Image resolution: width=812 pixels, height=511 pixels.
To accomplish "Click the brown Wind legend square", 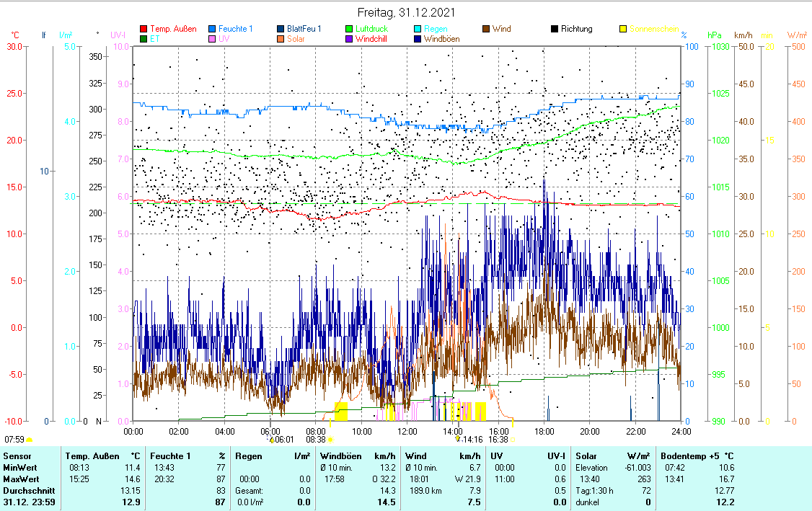I will (486, 29).
